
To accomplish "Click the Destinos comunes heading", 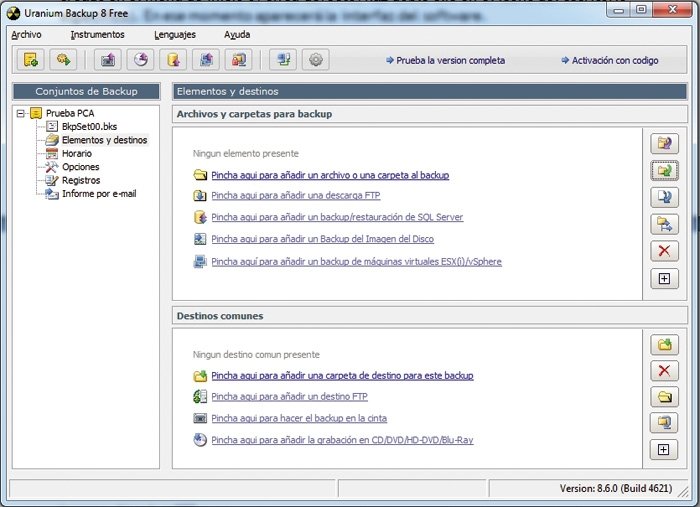I will tap(220, 316).
